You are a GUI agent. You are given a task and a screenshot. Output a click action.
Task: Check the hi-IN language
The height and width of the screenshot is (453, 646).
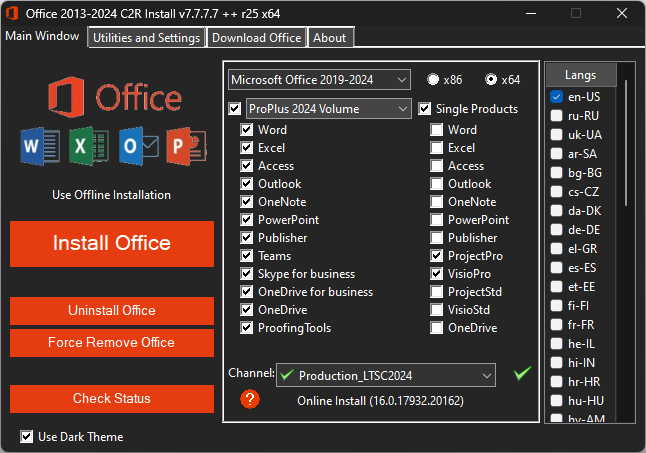pyautogui.click(x=557, y=363)
